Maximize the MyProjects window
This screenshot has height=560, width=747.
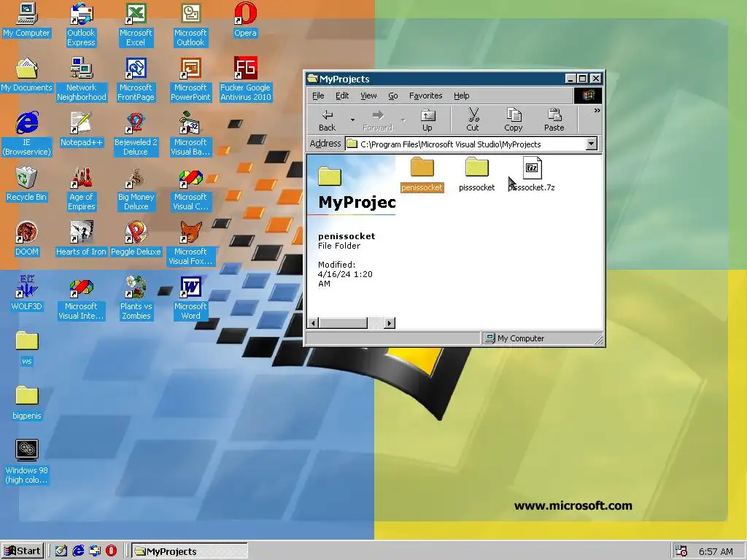pyautogui.click(x=583, y=79)
